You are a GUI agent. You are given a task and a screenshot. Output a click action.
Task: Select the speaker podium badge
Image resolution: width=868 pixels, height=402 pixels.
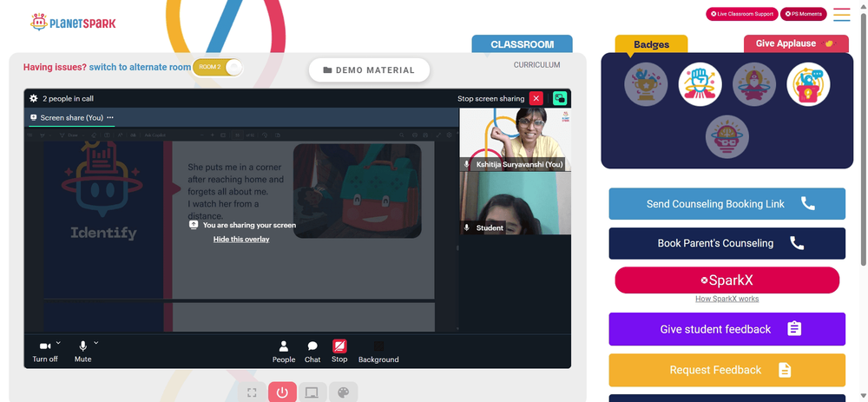[x=808, y=84]
